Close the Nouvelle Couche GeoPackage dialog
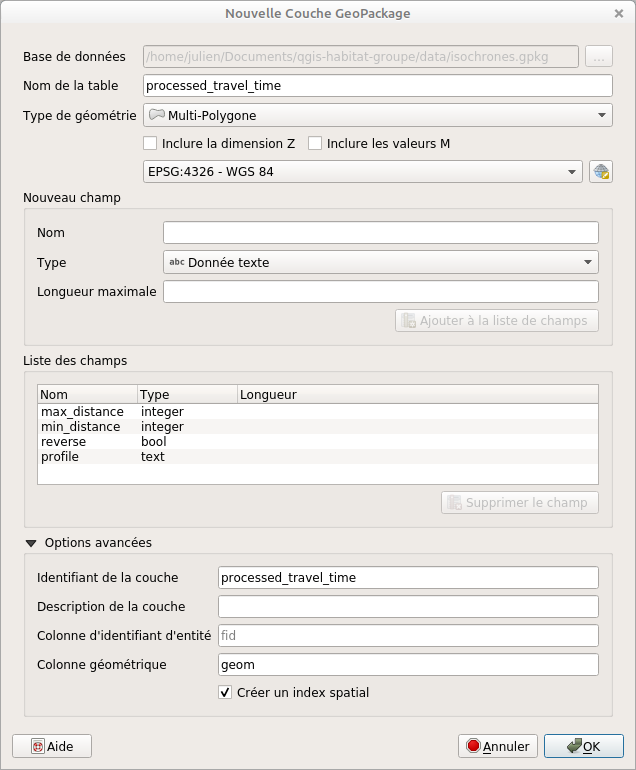This screenshot has width=636, height=770. coord(619,13)
